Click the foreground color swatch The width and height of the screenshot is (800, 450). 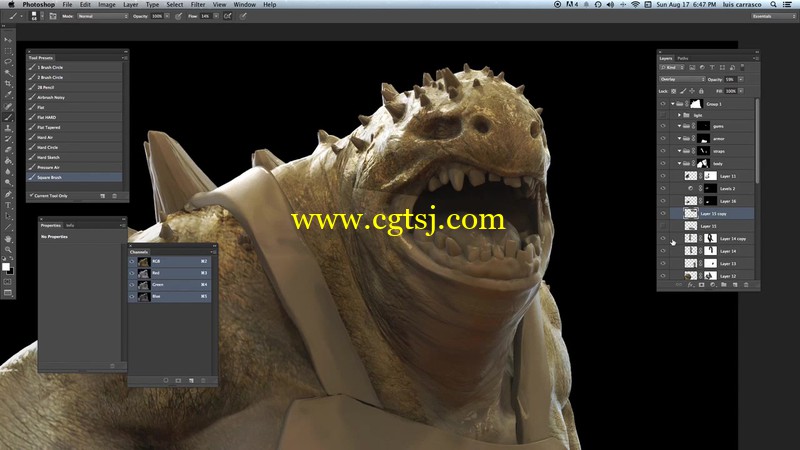(6, 266)
